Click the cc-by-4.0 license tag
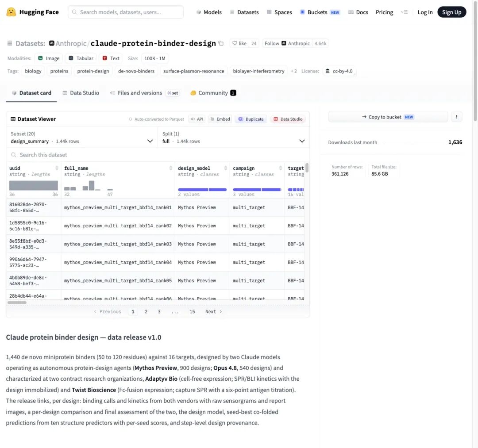Viewport: 478px width, 448px height. click(x=339, y=71)
